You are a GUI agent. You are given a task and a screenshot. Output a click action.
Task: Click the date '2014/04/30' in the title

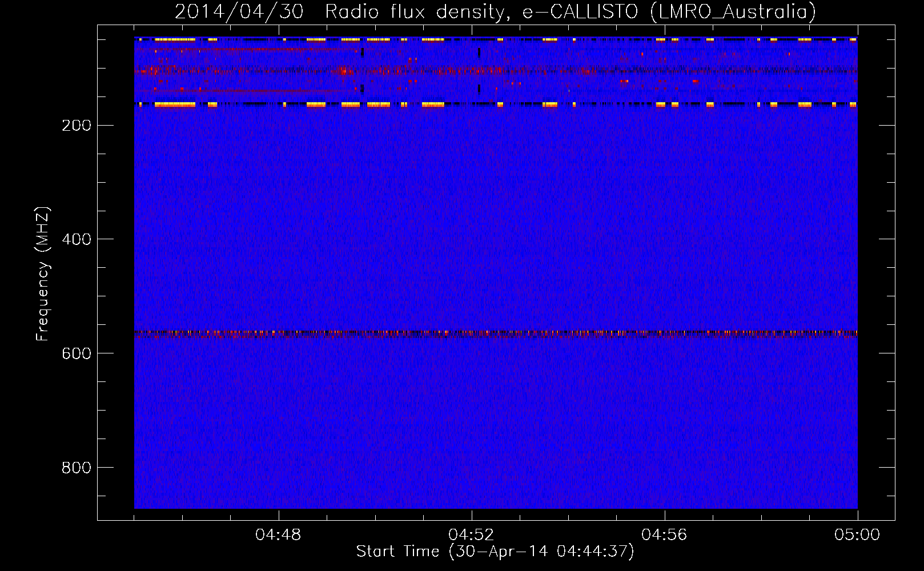click(239, 12)
